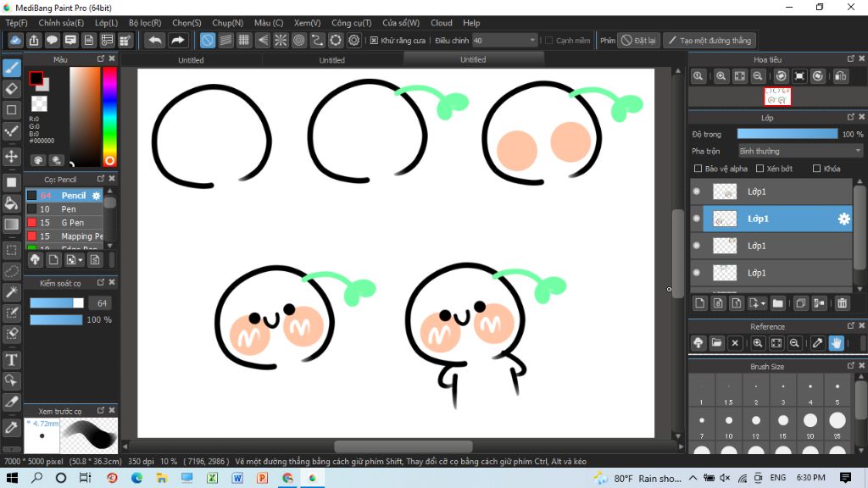868x488 pixels.
Task: Select the Move tool
Action: pos(12,156)
